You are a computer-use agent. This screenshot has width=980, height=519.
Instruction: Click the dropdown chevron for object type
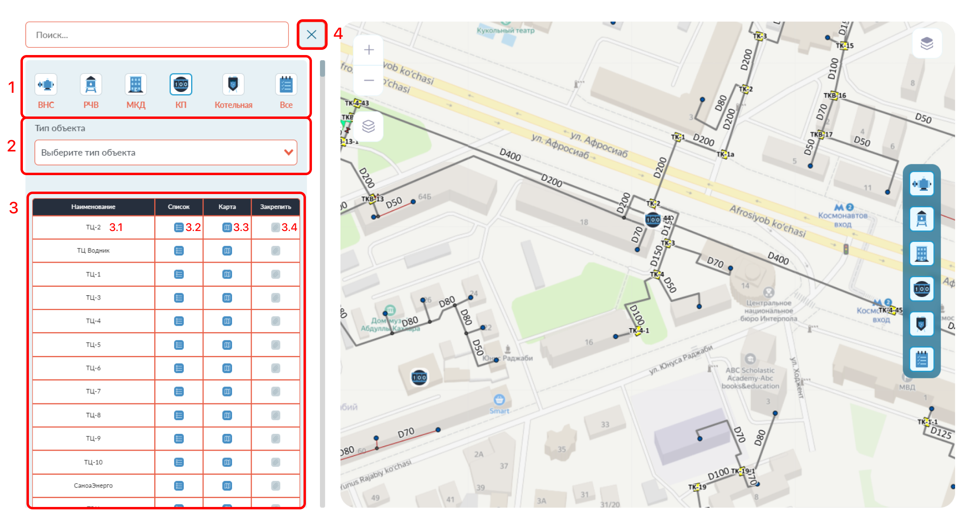pyautogui.click(x=288, y=152)
